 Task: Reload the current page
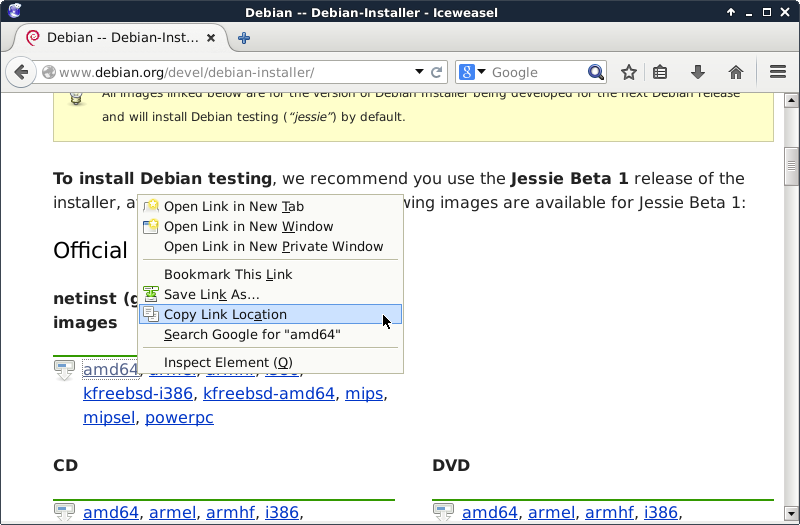pos(437,72)
